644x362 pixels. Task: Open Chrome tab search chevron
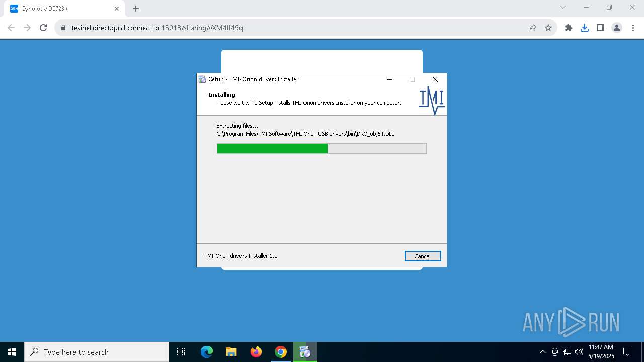[563, 8]
